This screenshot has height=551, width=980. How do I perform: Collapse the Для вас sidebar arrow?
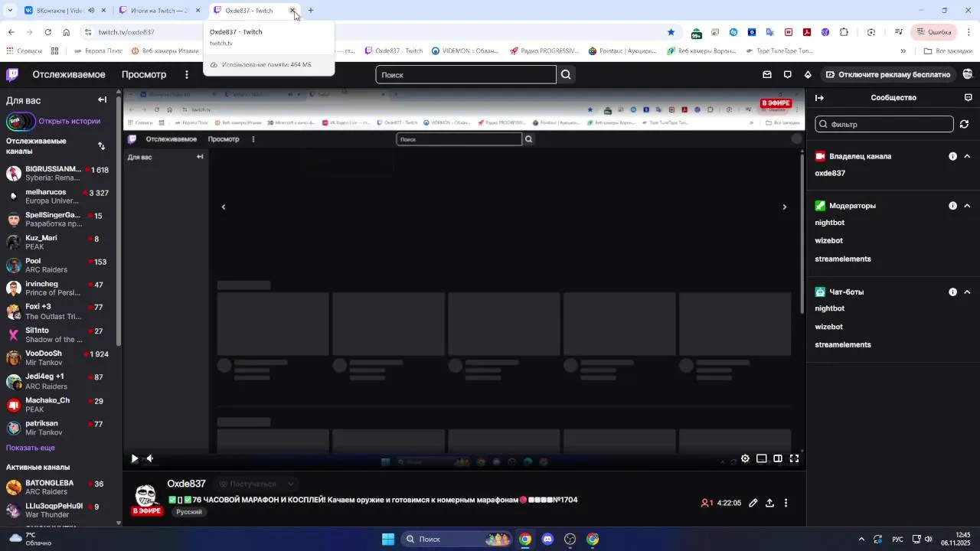103,99
